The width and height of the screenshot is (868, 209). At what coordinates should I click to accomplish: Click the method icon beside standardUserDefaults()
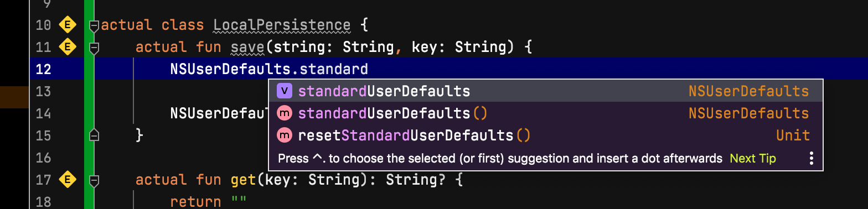tap(284, 113)
